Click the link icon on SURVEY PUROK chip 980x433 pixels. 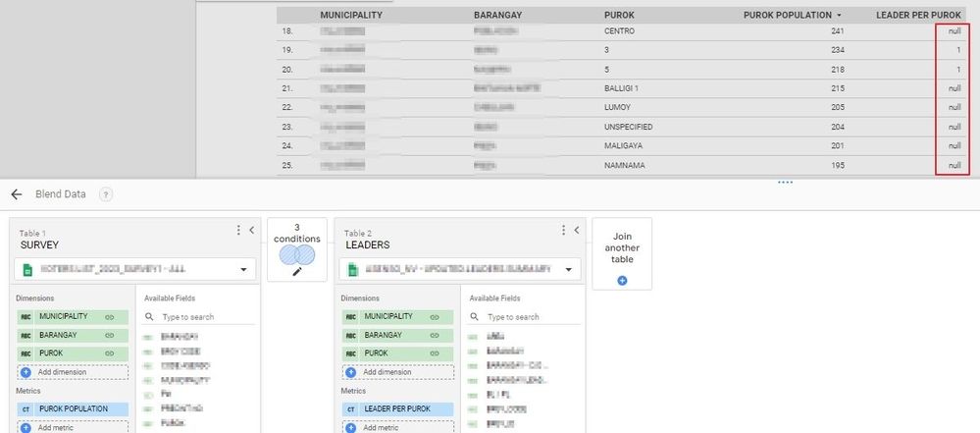point(109,353)
